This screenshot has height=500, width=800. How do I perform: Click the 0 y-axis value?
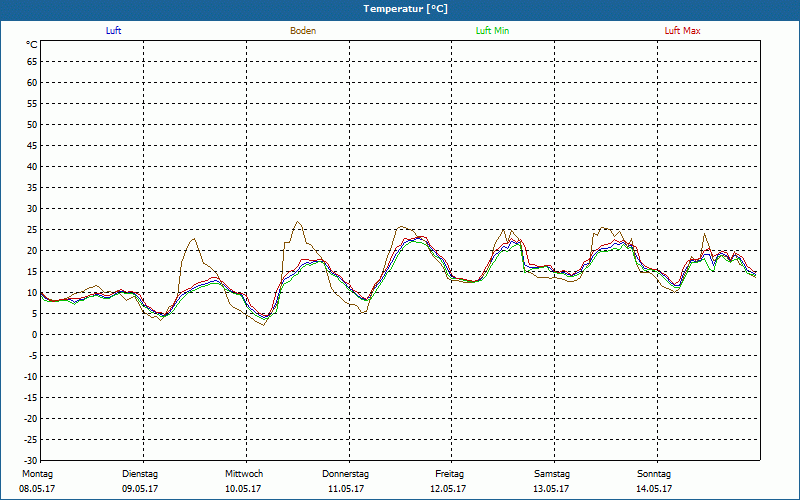tap(35, 335)
